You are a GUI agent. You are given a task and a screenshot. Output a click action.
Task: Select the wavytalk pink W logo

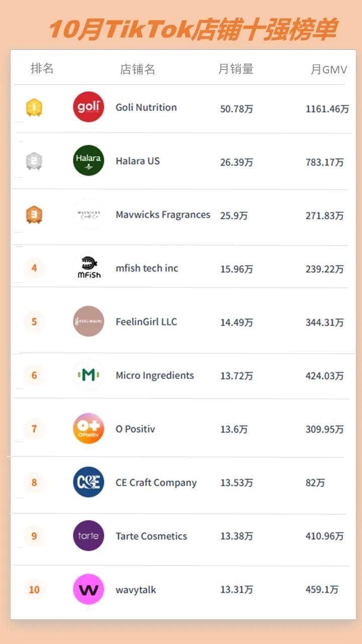pos(88,589)
